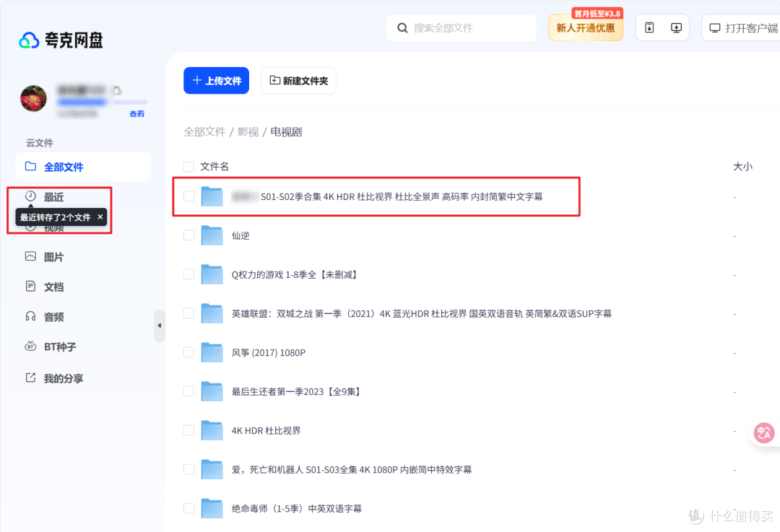The height and width of the screenshot is (532, 780).
Task: Open 爱,死亡和机器人 S01-S03全集 folder name
Action: [x=351, y=469]
